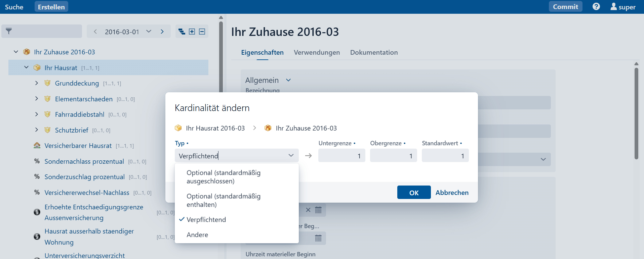Screen dimensions: 644x259
Task: Click the collapse all minus icon
Action: pyautogui.click(x=202, y=32)
